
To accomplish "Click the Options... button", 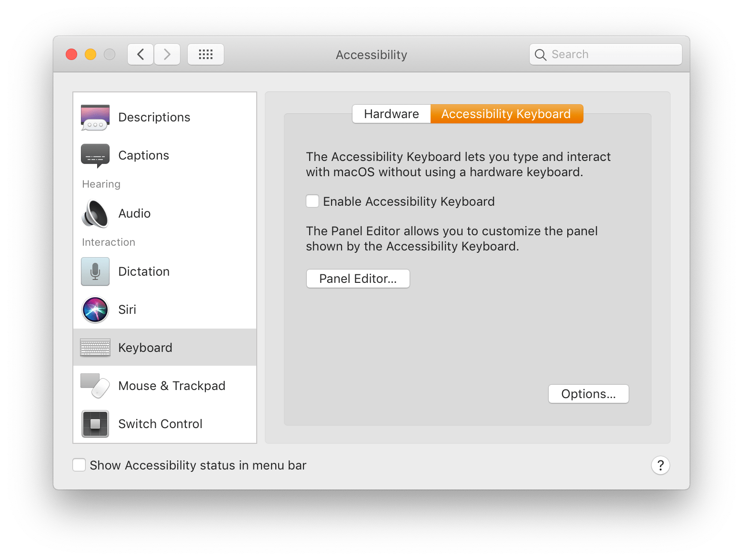I will tap(589, 394).
